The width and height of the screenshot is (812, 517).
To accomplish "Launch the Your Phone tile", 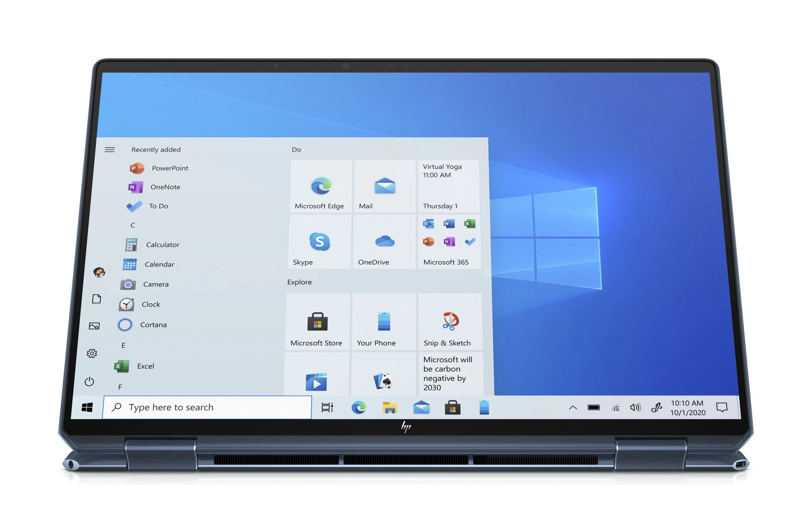I will coord(384,322).
